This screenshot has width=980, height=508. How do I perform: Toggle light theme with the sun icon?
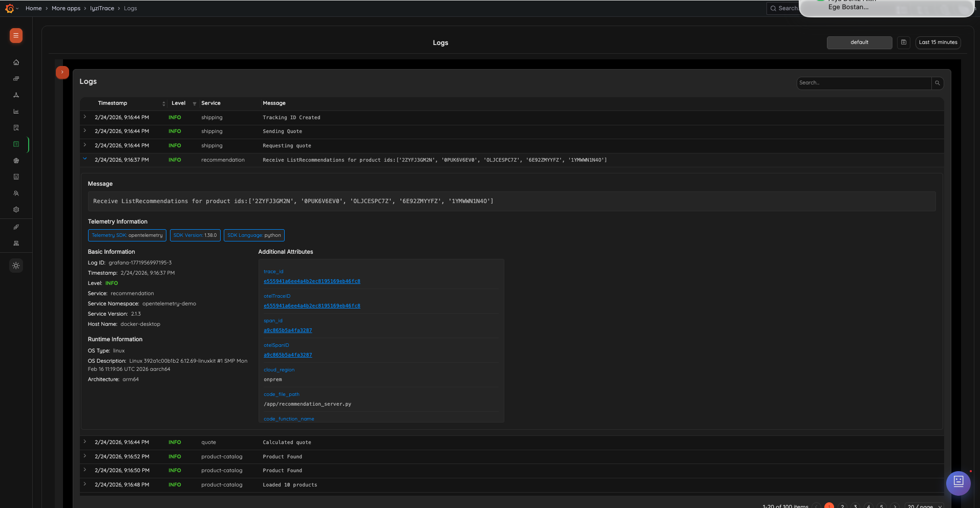(x=16, y=266)
